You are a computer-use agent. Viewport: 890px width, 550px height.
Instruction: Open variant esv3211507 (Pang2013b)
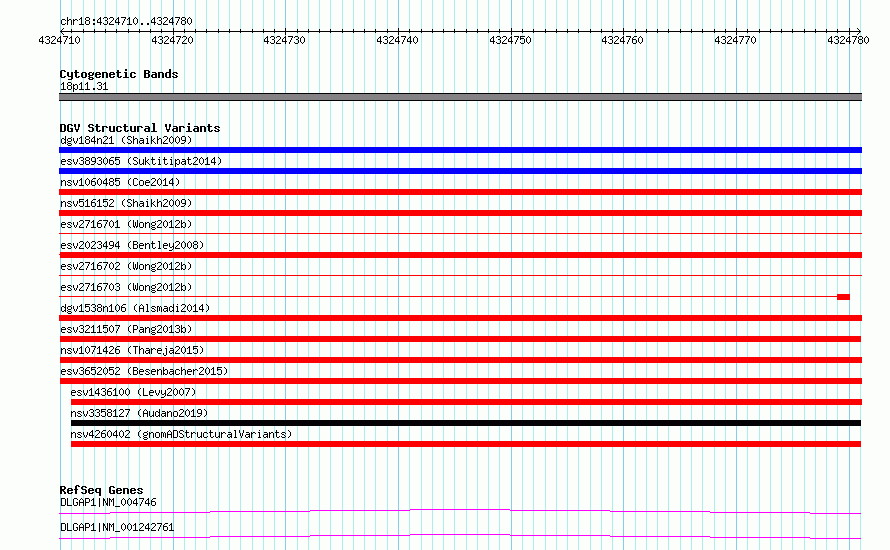126,329
